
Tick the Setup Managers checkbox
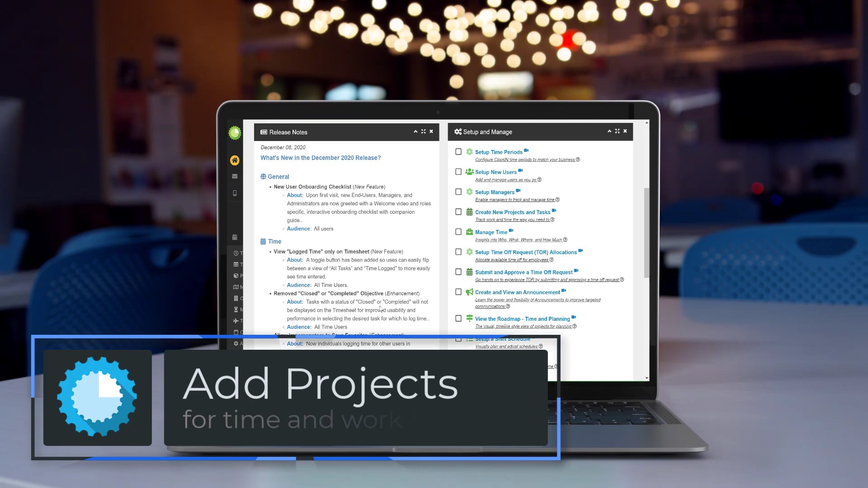point(458,192)
